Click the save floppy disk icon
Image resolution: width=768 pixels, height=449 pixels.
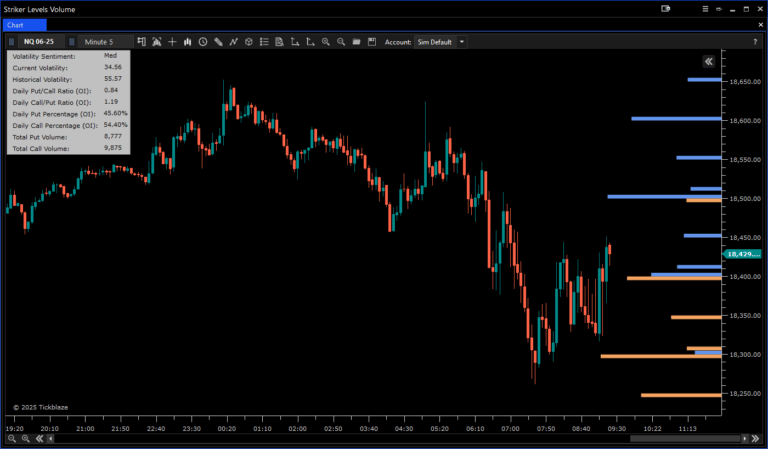(x=371, y=42)
